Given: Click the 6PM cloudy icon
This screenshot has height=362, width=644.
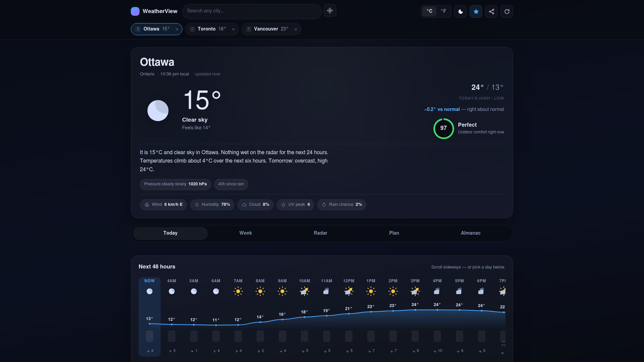Looking at the screenshot, I should [481, 291].
